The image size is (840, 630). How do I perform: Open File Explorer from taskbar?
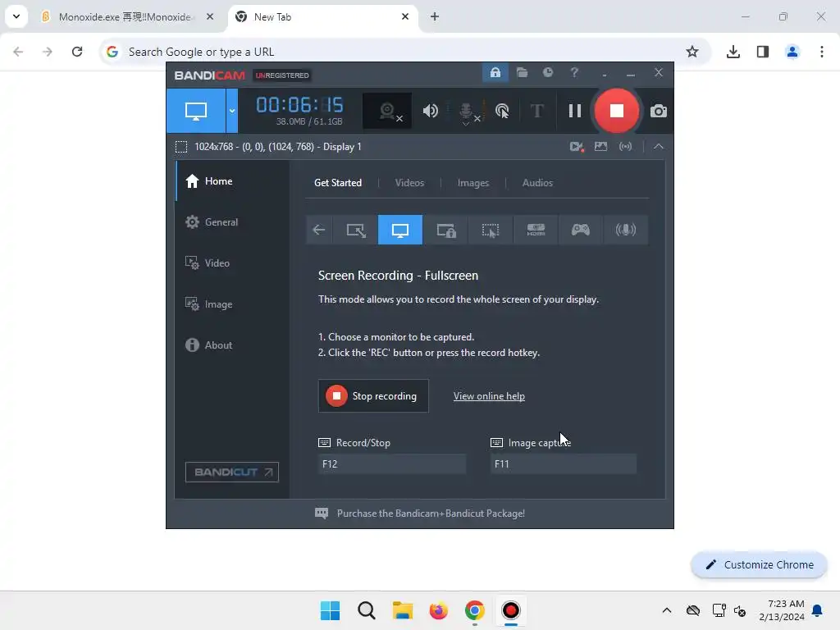(x=402, y=610)
